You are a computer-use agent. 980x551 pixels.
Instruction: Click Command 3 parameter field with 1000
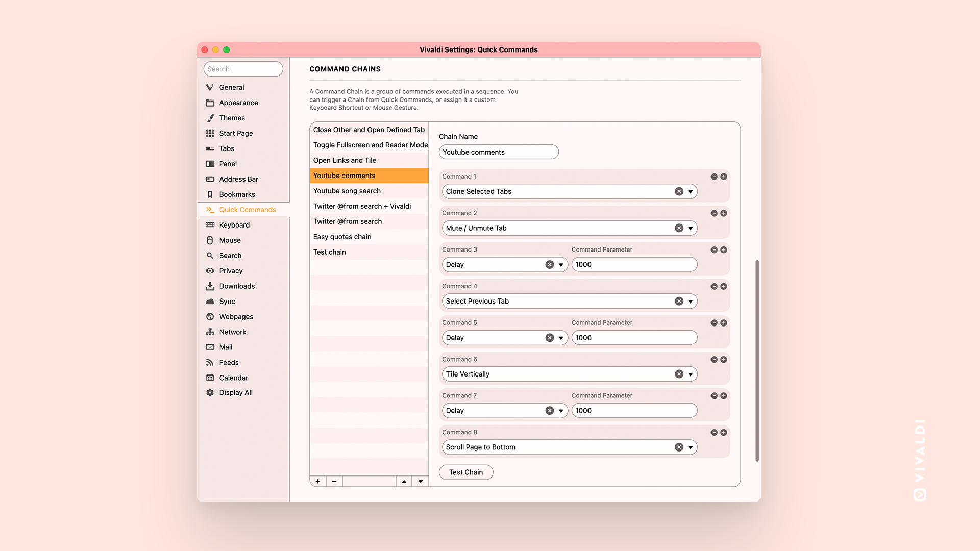[x=634, y=265]
